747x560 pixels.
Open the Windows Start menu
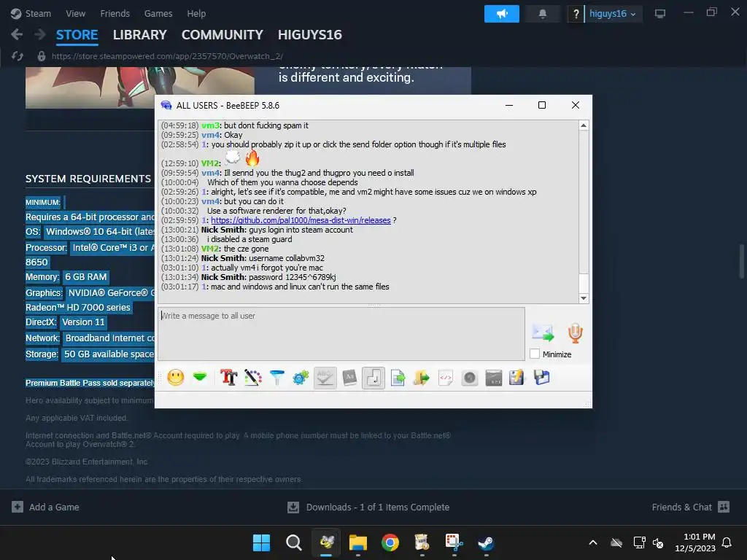point(261,542)
